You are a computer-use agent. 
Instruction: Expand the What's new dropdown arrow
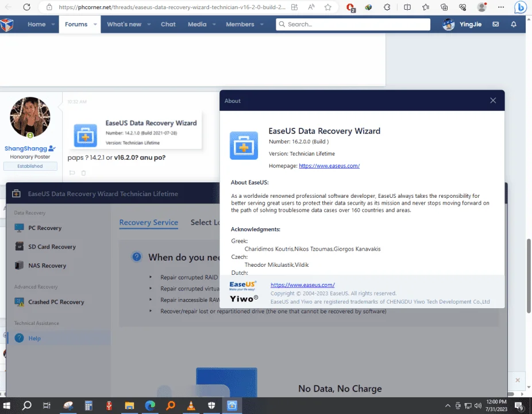[x=149, y=25]
